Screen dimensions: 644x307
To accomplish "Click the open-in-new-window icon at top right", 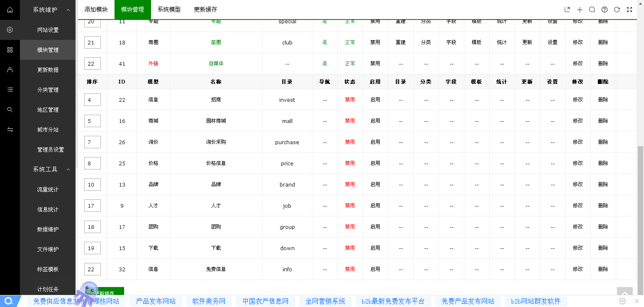I will [x=567, y=10].
